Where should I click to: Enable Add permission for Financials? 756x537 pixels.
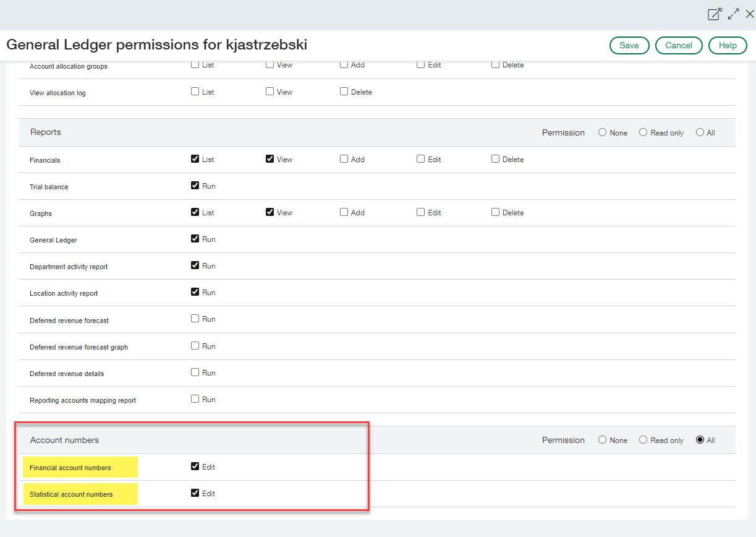point(344,159)
